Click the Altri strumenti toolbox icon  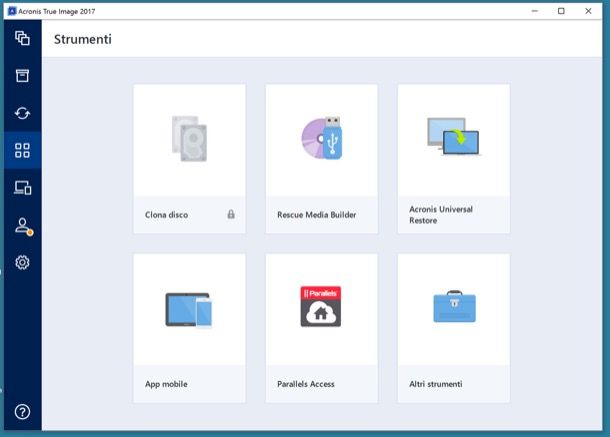coord(454,306)
